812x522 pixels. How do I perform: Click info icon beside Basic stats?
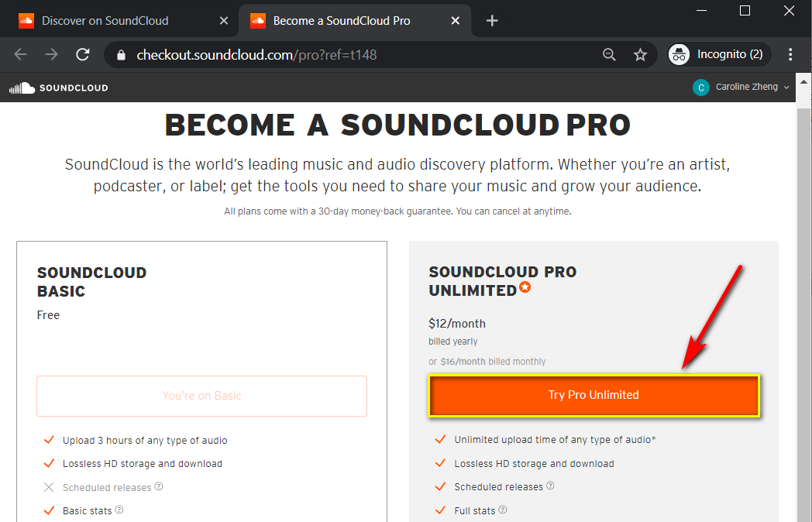click(119, 510)
